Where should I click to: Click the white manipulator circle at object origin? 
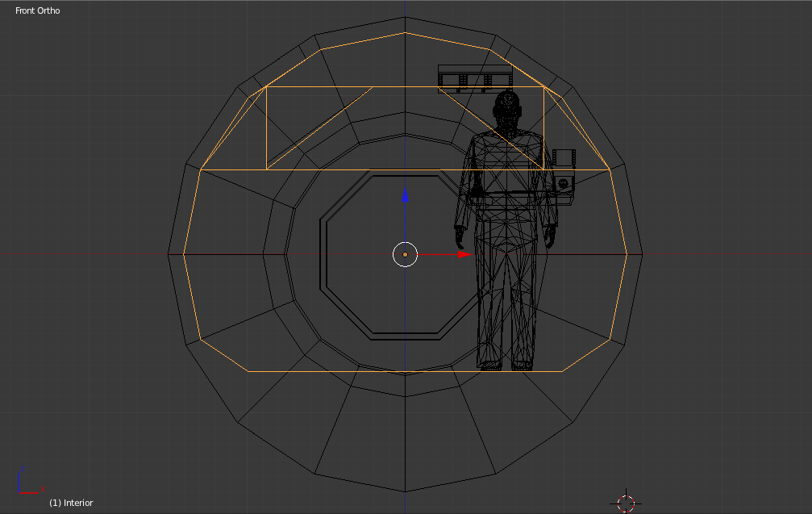click(405, 254)
